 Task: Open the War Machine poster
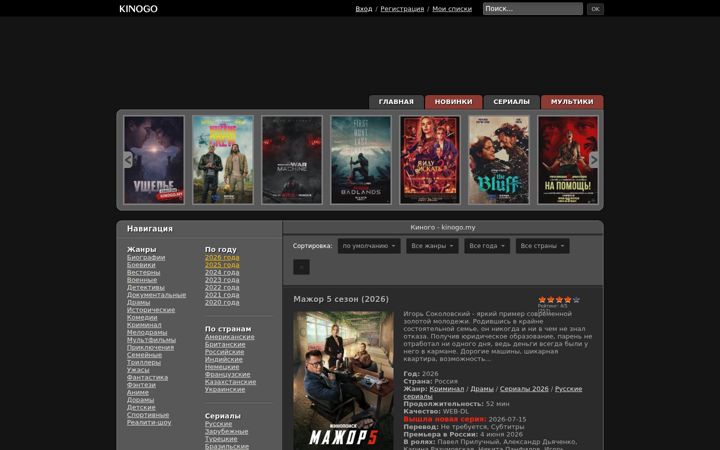click(x=292, y=160)
